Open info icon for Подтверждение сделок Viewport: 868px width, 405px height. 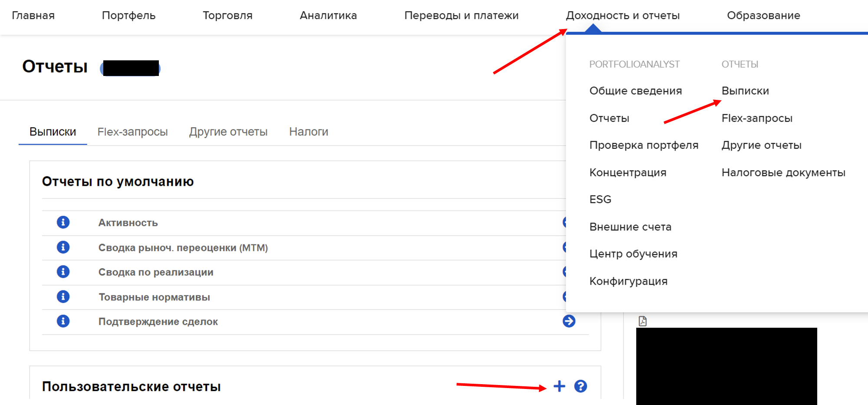click(63, 321)
